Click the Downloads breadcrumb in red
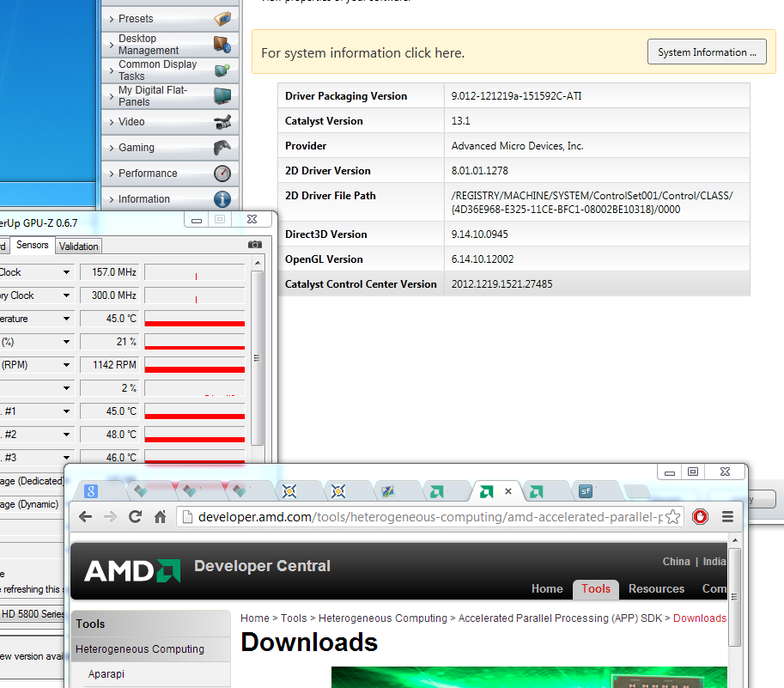This screenshot has height=688, width=784. point(700,618)
